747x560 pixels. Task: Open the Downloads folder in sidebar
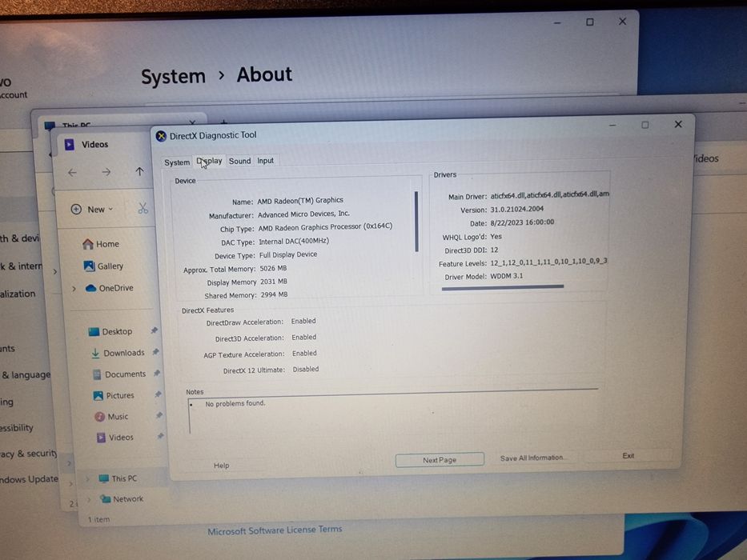(x=118, y=353)
